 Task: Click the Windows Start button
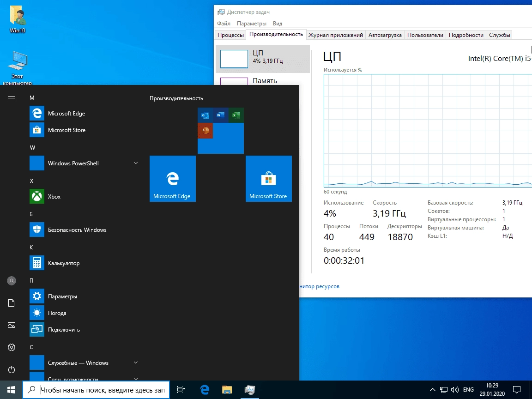11,389
